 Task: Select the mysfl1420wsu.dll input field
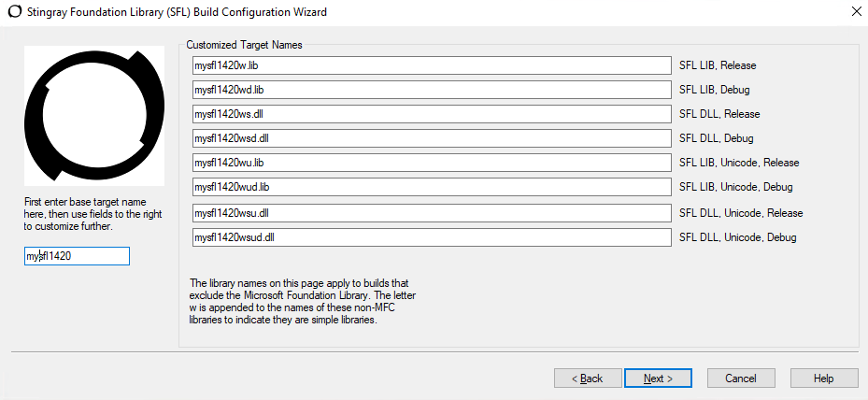tap(432, 213)
